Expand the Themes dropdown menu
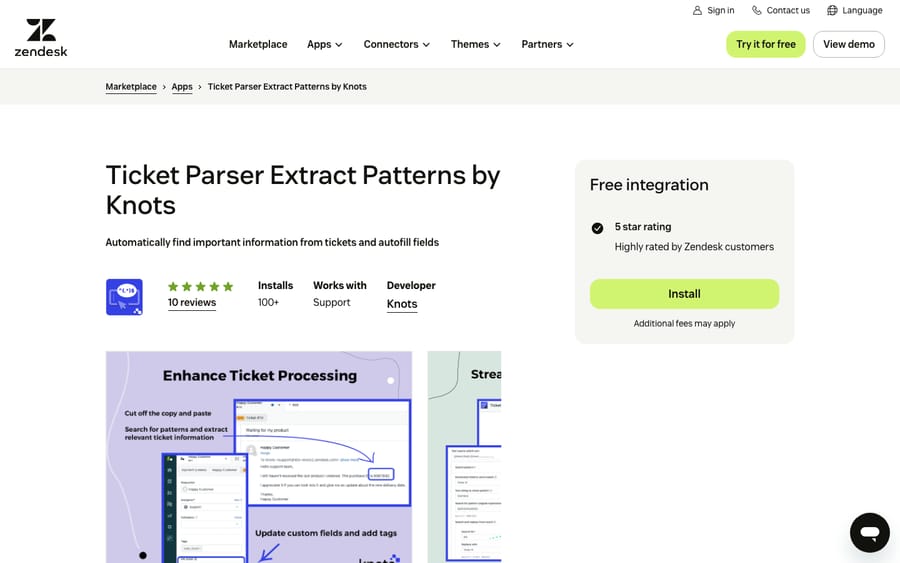 pos(475,44)
